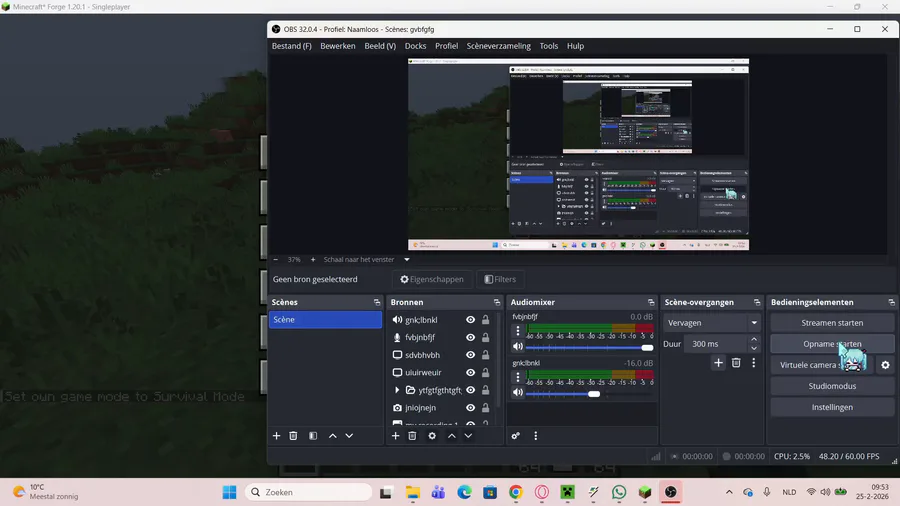
Task: Hide the jniojnejn source
Action: (x=471, y=407)
